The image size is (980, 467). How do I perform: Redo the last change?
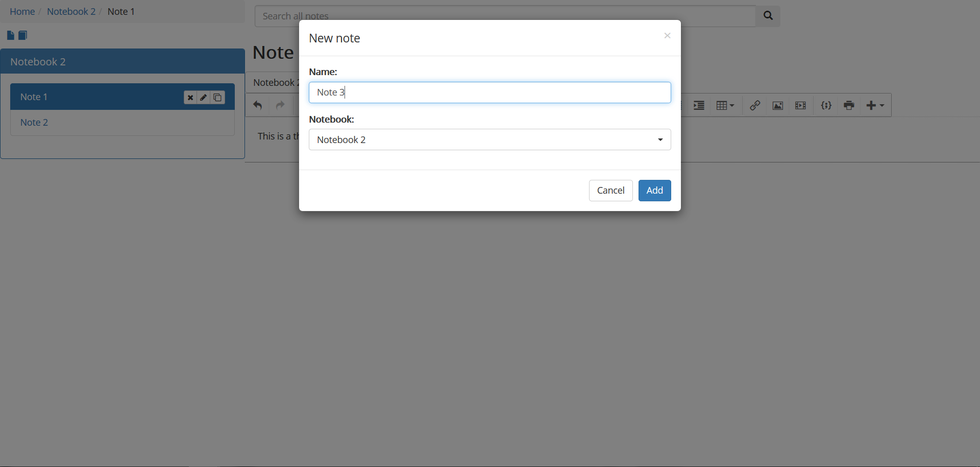(280, 105)
